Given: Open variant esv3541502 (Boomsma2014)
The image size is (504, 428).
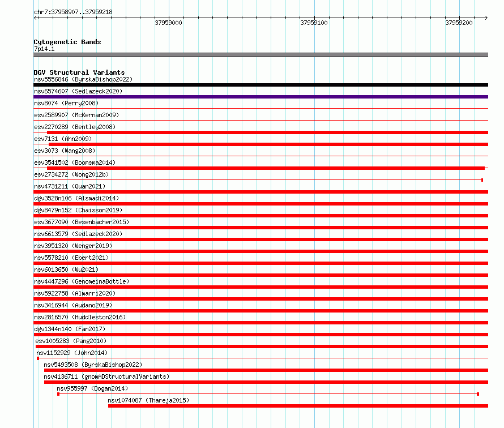Looking at the screenshot, I should (75, 162).
